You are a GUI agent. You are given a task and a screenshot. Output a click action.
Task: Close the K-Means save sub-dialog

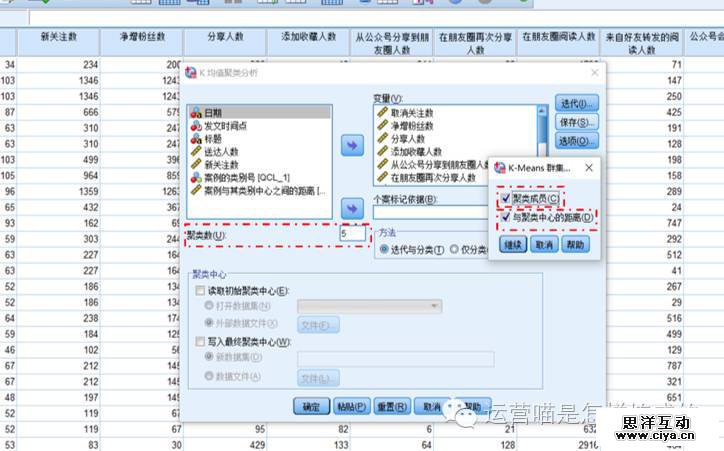point(589,168)
